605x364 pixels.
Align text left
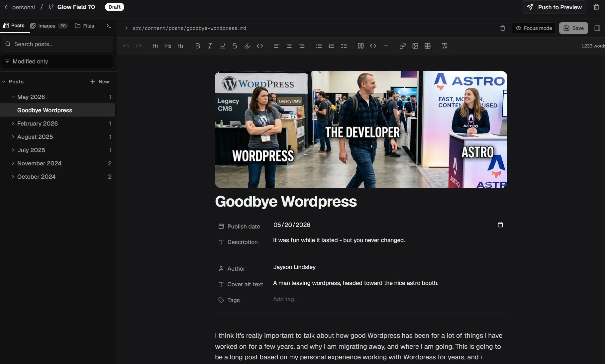tap(276, 46)
